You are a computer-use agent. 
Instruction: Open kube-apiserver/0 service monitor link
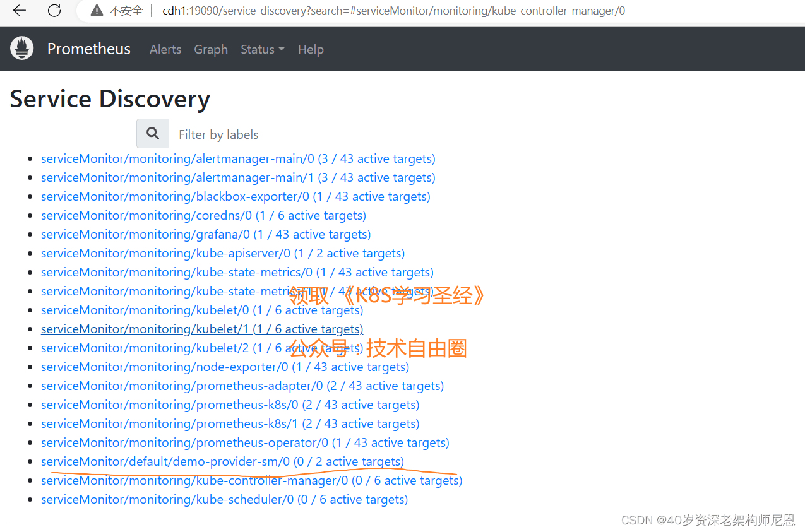223,253
